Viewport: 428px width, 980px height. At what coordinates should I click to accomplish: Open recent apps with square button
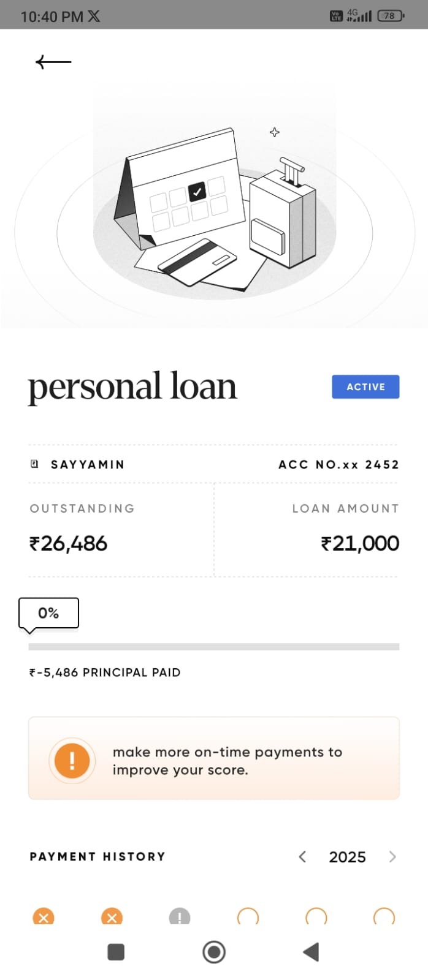[x=116, y=952]
